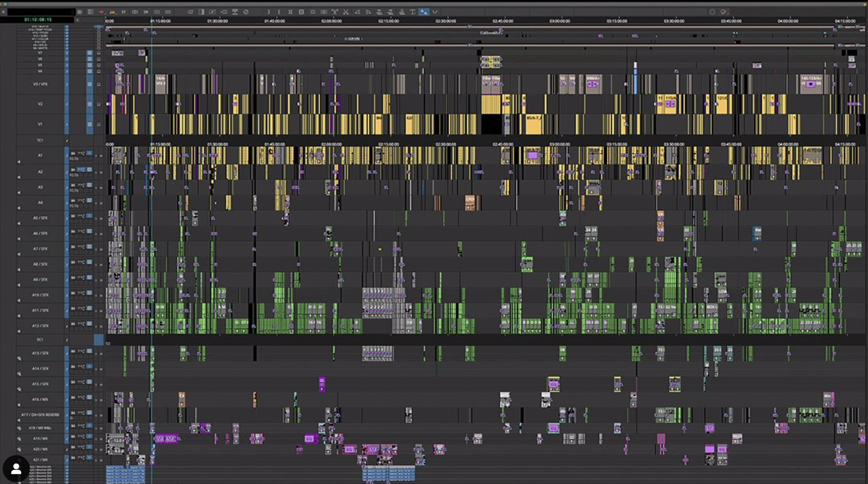868x484 pixels.
Task: Click the 'ST' toolbar button
Action: click(x=123, y=11)
